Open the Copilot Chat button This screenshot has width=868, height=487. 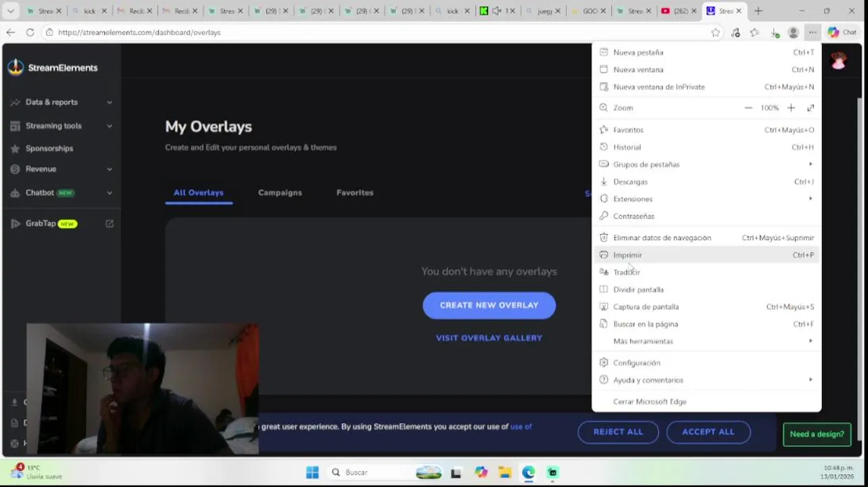pyautogui.click(x=842, y=32)
